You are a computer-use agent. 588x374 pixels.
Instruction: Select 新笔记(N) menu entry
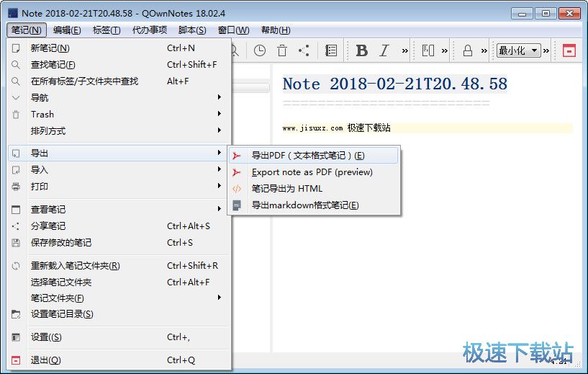pyautogui.click(x=118, y=48)
